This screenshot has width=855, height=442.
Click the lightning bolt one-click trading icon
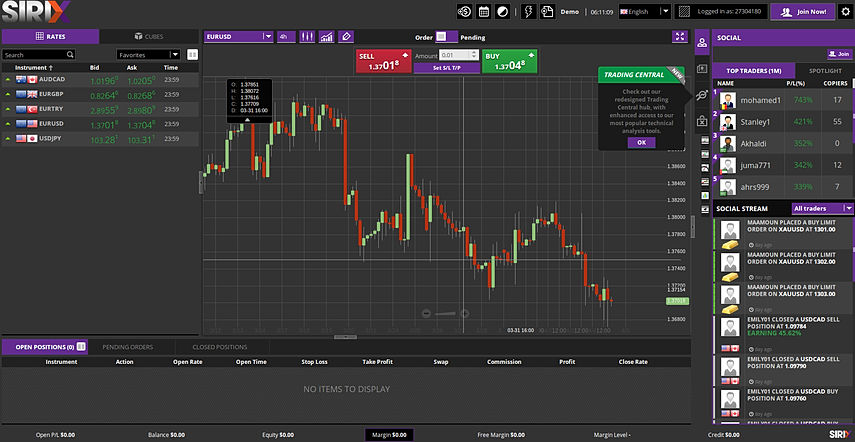[x=528, y=11]
